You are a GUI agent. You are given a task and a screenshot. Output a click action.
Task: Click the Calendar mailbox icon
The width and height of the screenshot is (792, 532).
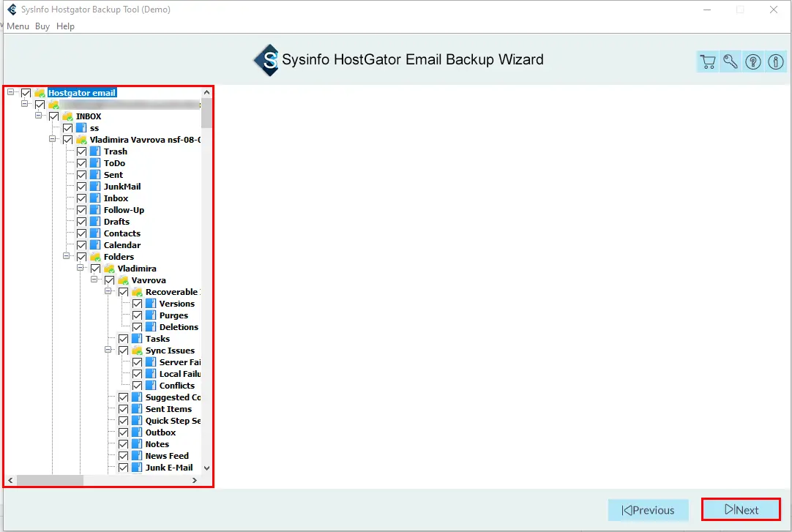pos(95,245)
